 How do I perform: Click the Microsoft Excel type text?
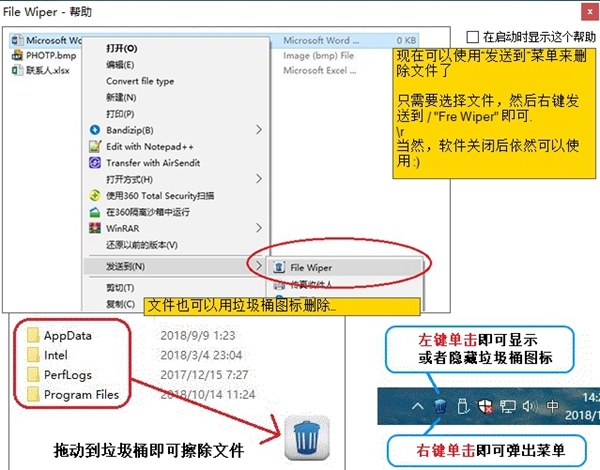tap(320, 70)
